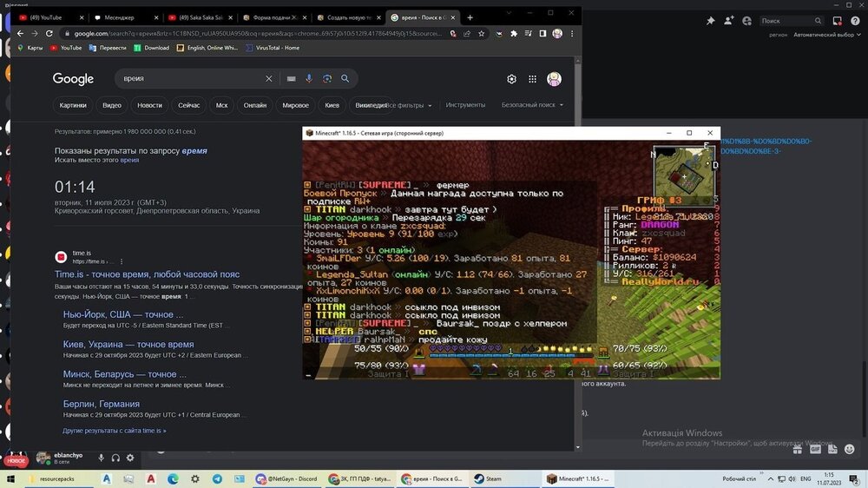Open Discord inbox icon

tap(837, 21)
